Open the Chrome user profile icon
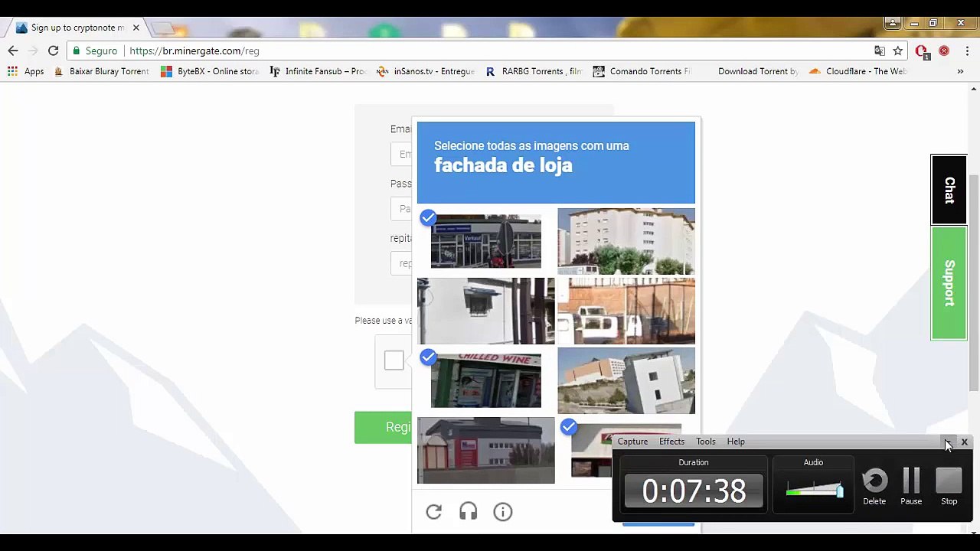Image resolution: width=980 pixels, height=551 pixels. [x=892, y=23]
